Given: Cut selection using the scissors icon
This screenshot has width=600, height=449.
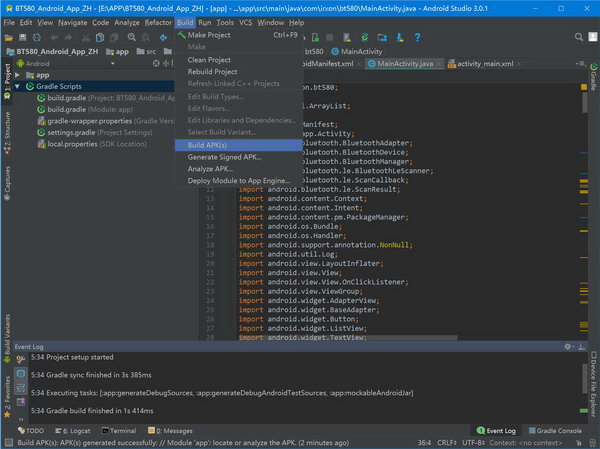Looking at the screenshot, I should point(86,38).
